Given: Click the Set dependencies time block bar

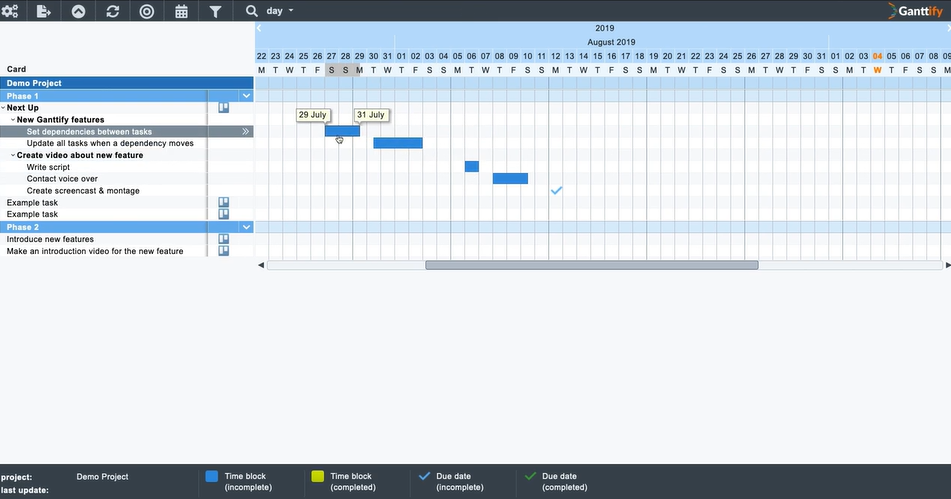Looking at the screenshot, I should [x=342, y=130].
